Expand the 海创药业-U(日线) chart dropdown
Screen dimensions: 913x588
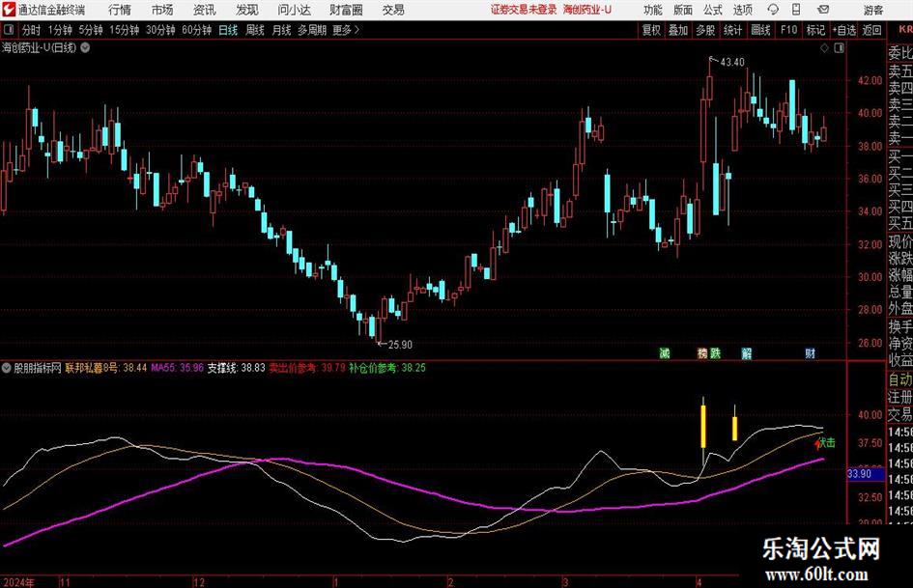coord(85,47)
